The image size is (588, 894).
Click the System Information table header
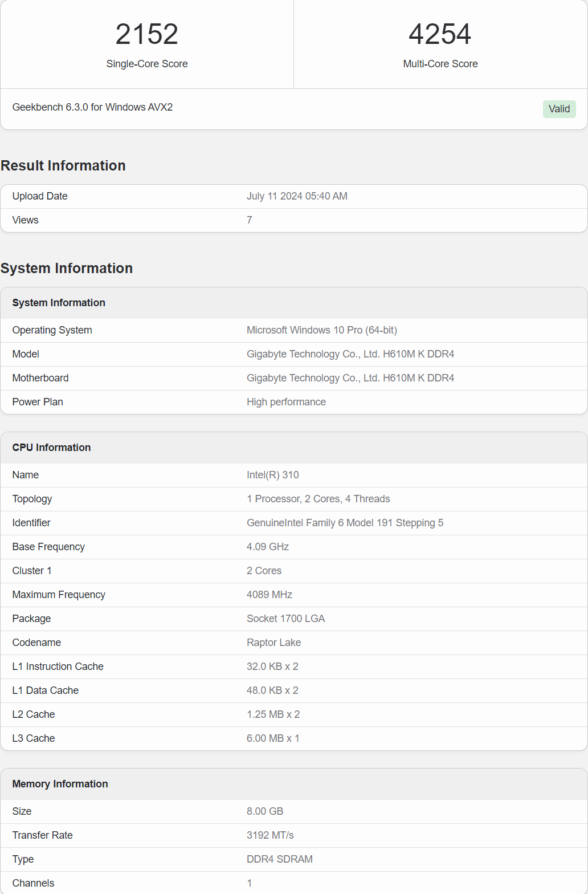pyautogui.click(x=59, y=303)
